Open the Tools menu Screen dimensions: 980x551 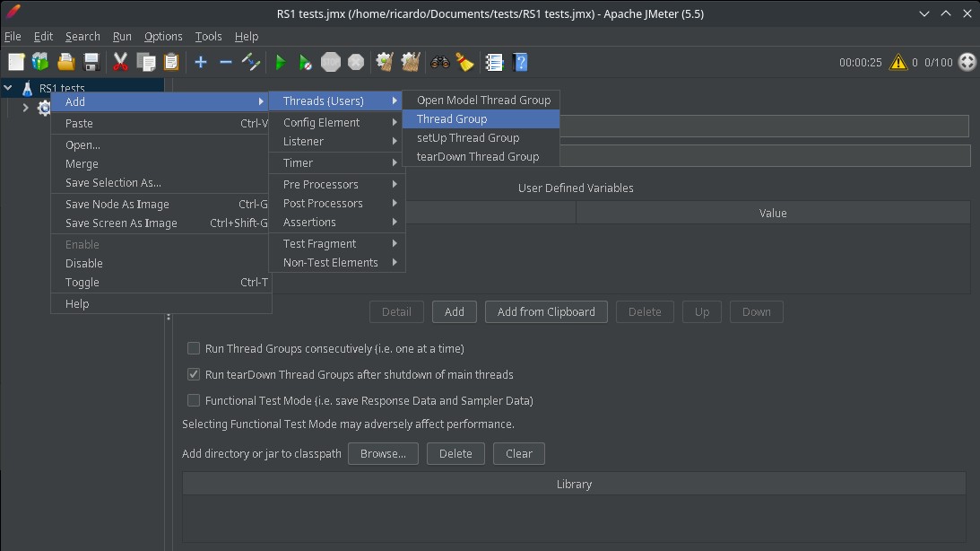pos(208,36)
